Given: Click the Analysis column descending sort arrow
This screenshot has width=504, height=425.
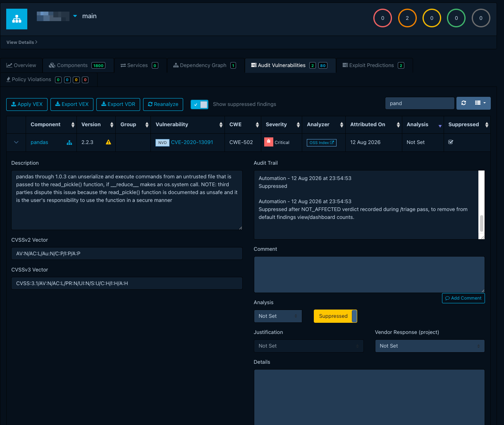Looking at the screenshot, I should point(440,126).
